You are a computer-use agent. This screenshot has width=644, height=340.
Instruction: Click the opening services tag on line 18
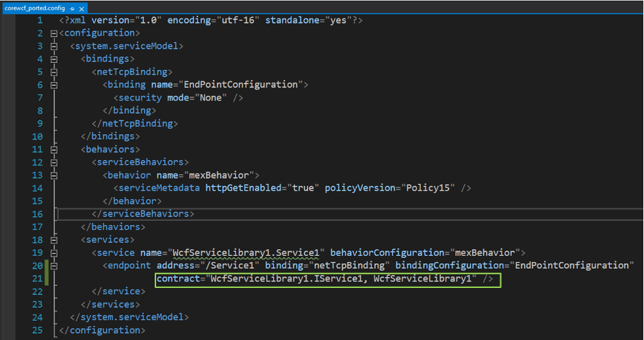(x=107, y=240)
